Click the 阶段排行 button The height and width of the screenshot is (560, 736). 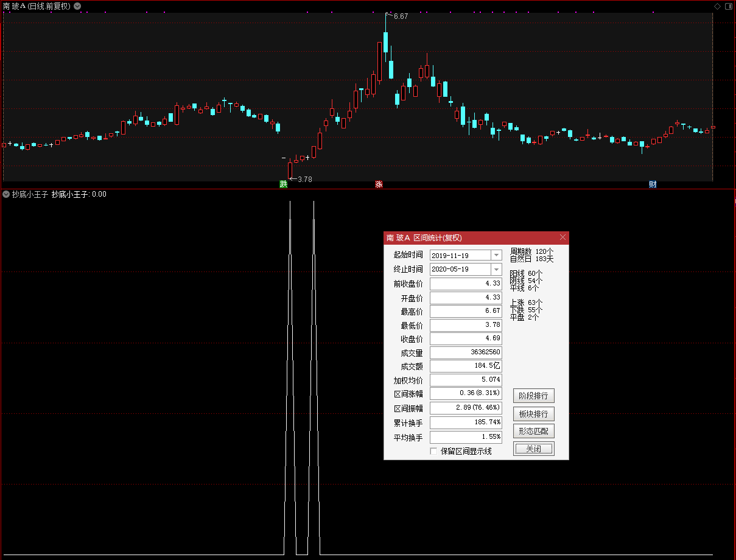(x=534, y=396)
